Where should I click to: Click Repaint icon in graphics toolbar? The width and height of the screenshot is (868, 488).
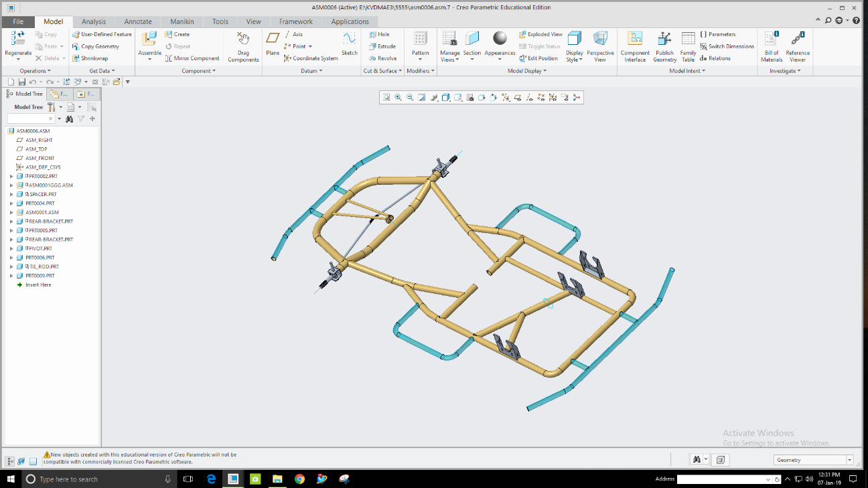tap(421, 98)
